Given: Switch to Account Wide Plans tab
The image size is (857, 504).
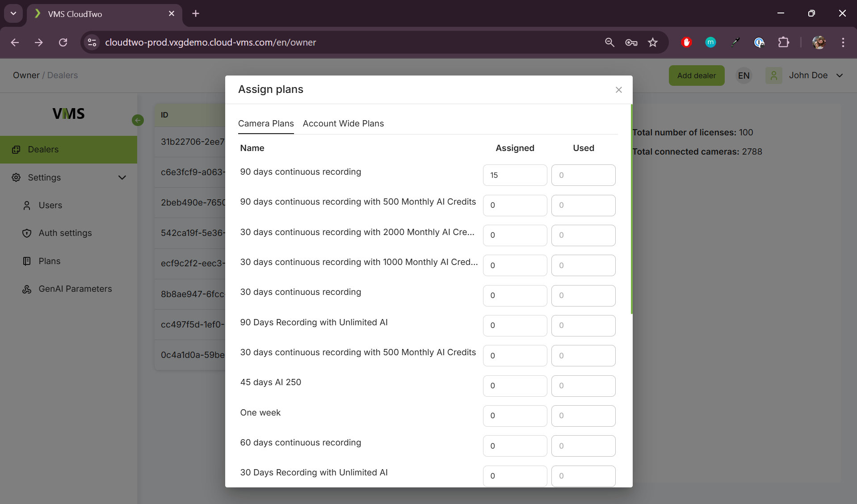Looking at the screenshot, I should pos(343,124).
